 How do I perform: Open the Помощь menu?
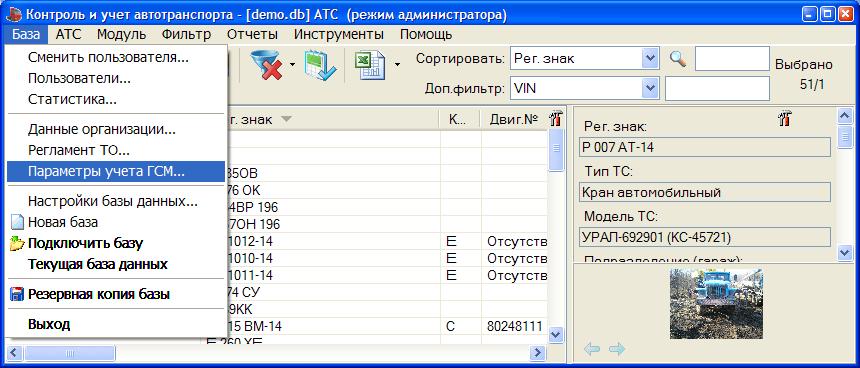[426, 35]
